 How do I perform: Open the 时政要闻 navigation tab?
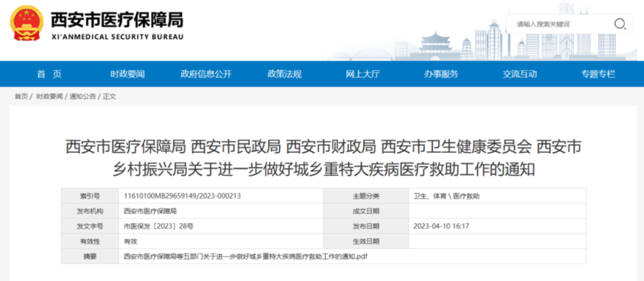(x=127, y=74)
